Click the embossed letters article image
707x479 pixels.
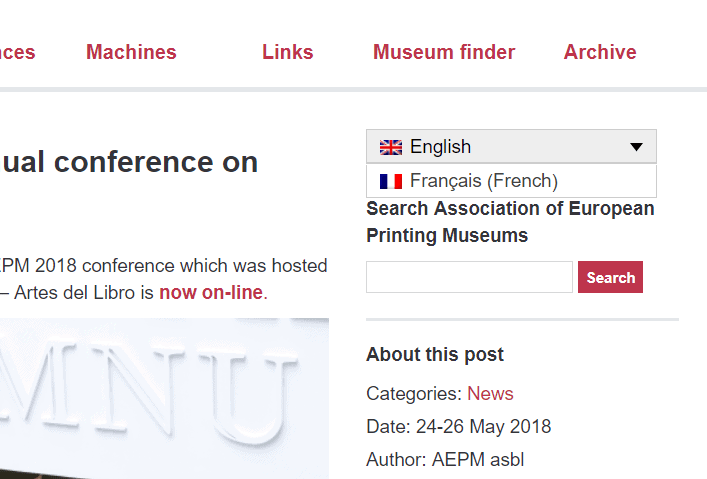pyautogui.click(x=164, y=398)
